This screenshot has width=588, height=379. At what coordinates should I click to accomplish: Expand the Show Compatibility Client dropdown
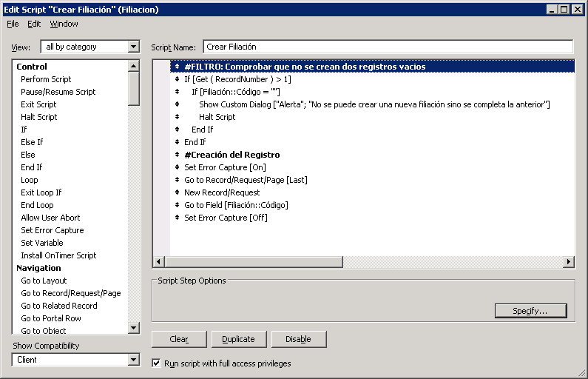click(133, 360)
